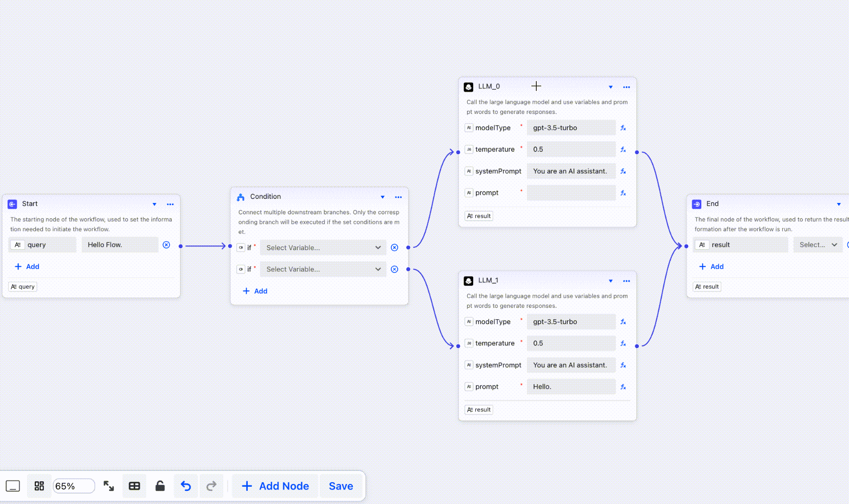Click the undo arrow in bottom toolbar
Image resolution: width=849 pixels, height=504 pixels.
tap(185, 486)
